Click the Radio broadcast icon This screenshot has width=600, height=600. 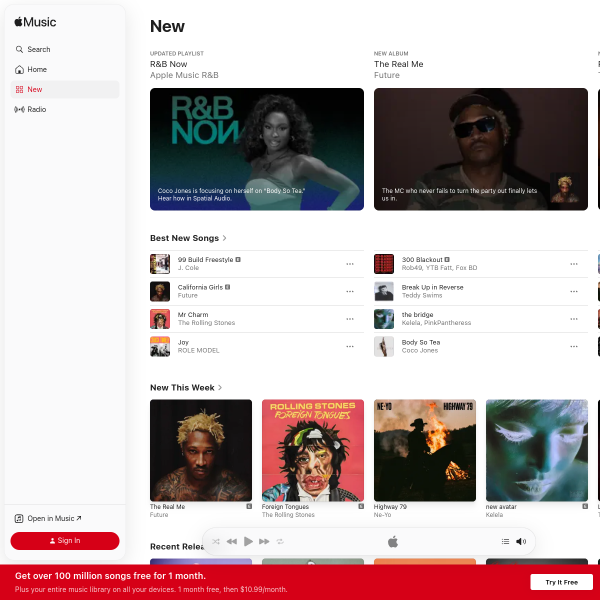(19, 109)
